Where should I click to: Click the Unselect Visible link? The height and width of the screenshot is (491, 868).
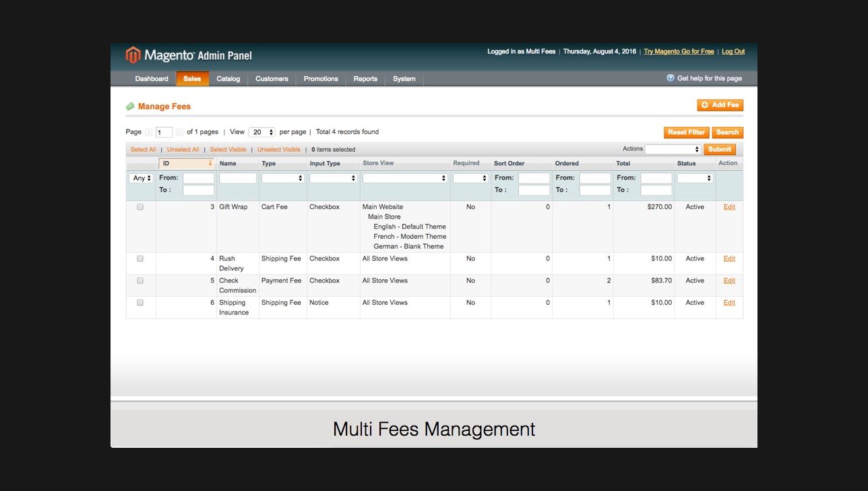[279, 150]
